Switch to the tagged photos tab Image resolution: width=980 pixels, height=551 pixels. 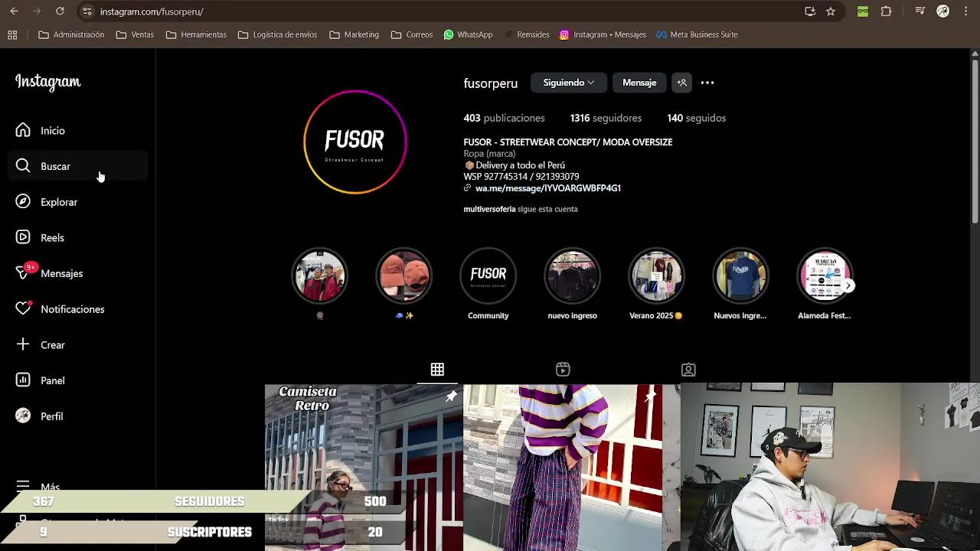coord(688,370)
